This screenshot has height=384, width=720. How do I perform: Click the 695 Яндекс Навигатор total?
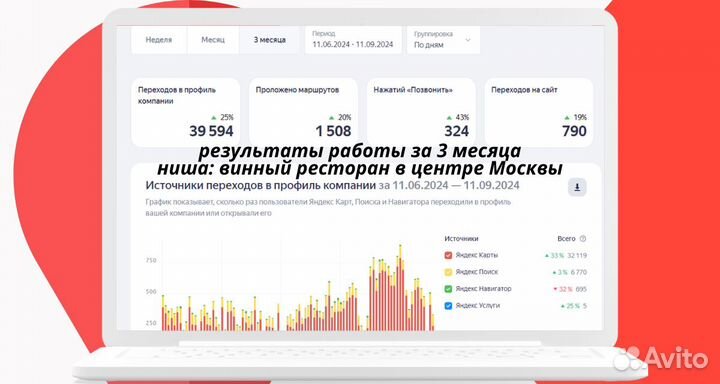click(581, 289)
